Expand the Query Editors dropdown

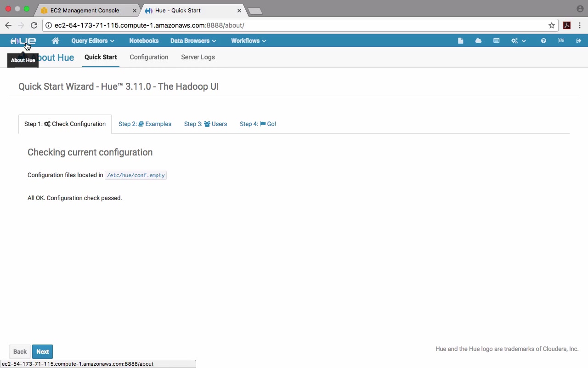[x=93, y=41]
